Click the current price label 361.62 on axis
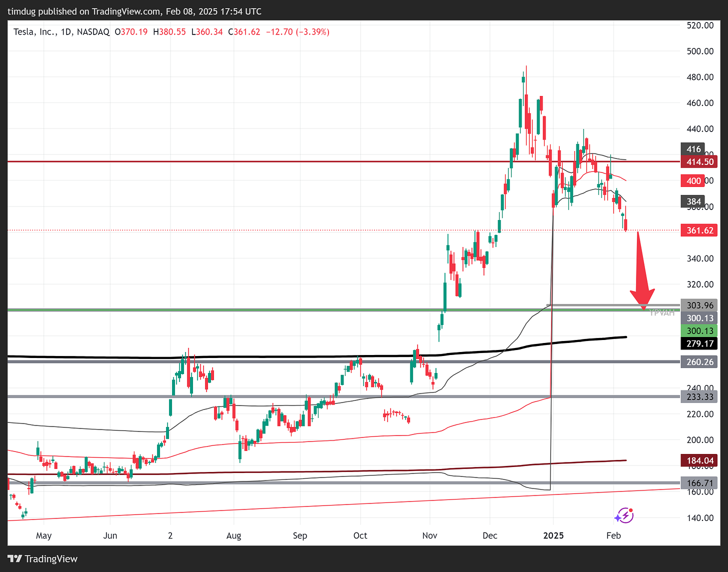Screen dimensions: 728x572 (699, 230)
